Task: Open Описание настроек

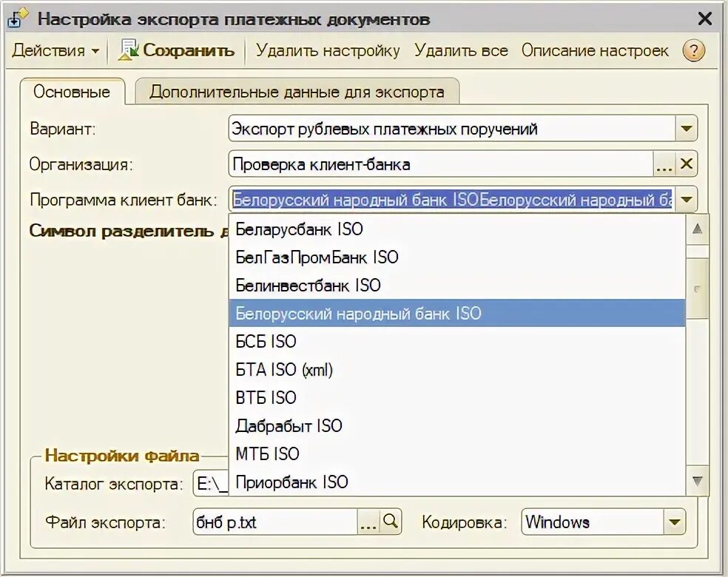Action: coord(595,50)
